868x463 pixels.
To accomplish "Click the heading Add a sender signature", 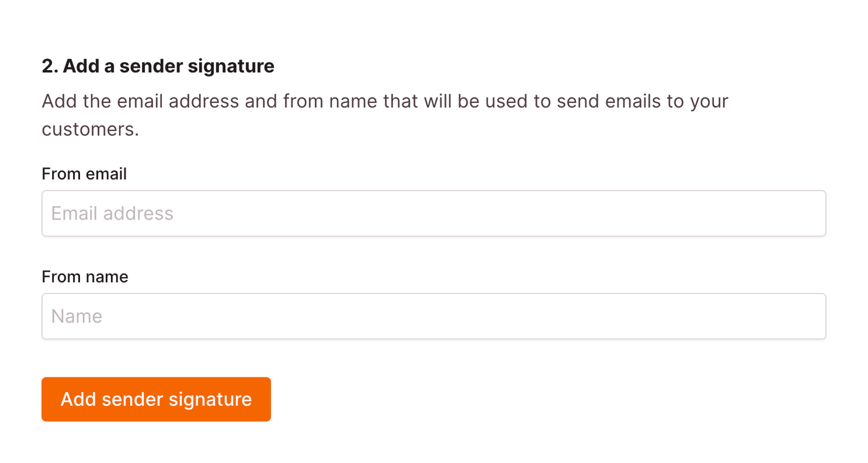I will (158, 66).
